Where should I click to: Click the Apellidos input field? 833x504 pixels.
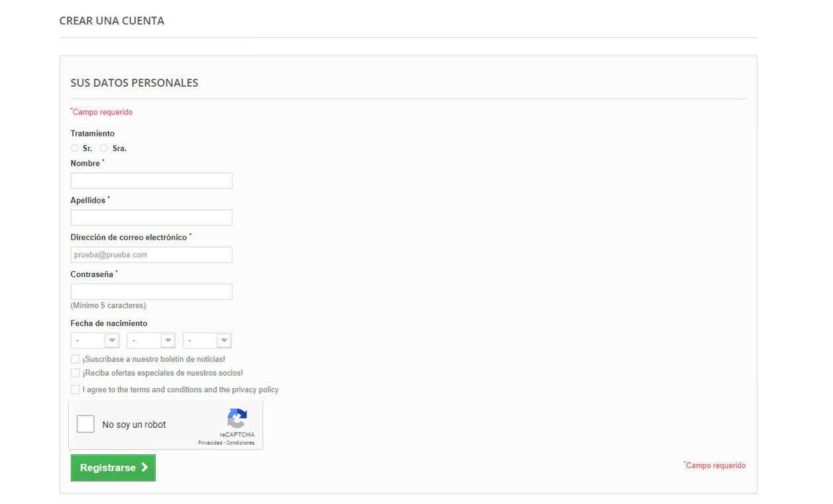click(151, 217)
